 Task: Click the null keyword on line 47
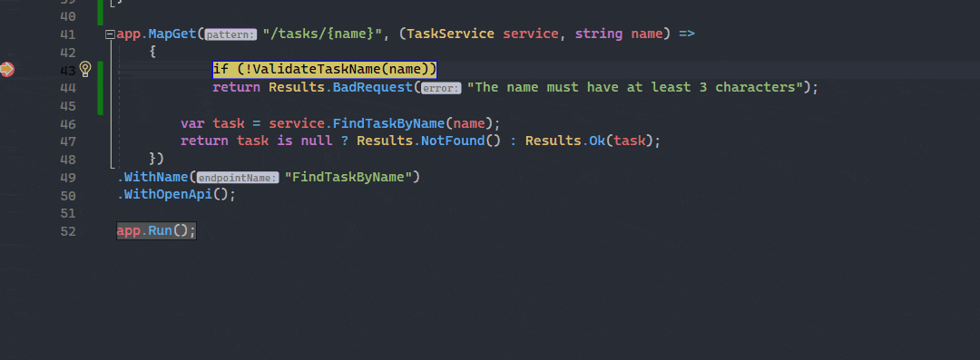click(317, 141)
